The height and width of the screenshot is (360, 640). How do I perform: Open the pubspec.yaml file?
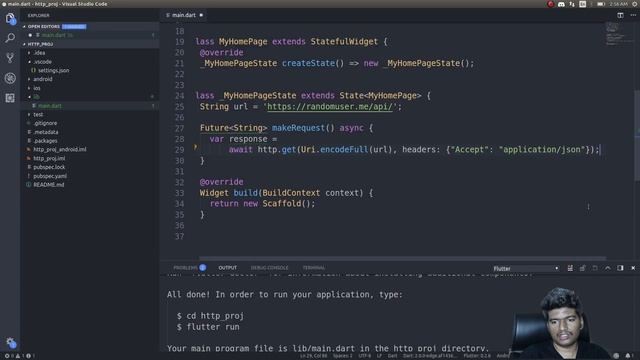50,176
